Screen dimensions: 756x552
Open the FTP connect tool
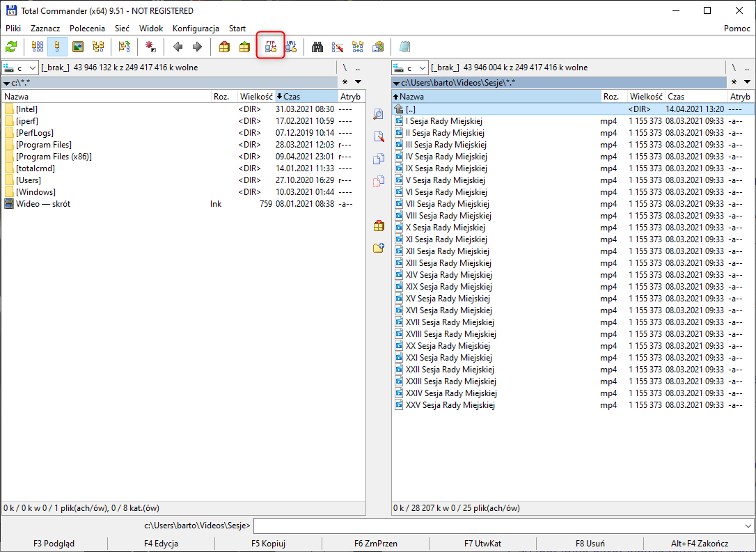click(x=271, y=47)
